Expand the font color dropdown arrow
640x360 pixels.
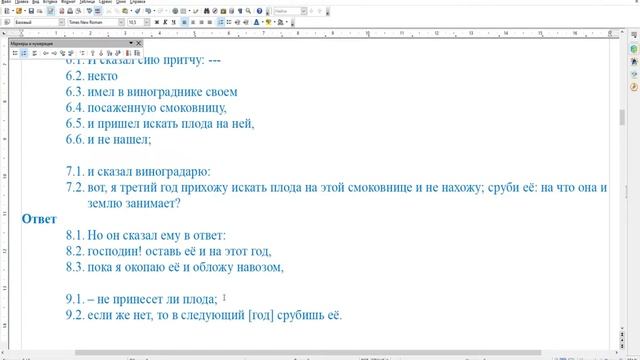(x=262, y=22)
